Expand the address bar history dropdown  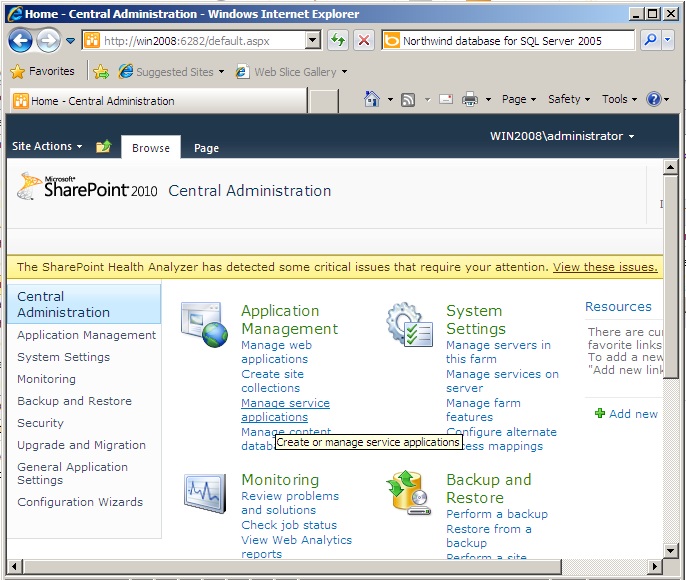[312, 41]
